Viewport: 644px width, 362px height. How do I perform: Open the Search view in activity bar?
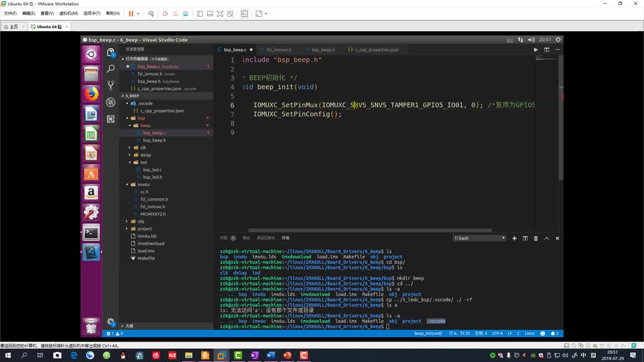tap(111, 68)
